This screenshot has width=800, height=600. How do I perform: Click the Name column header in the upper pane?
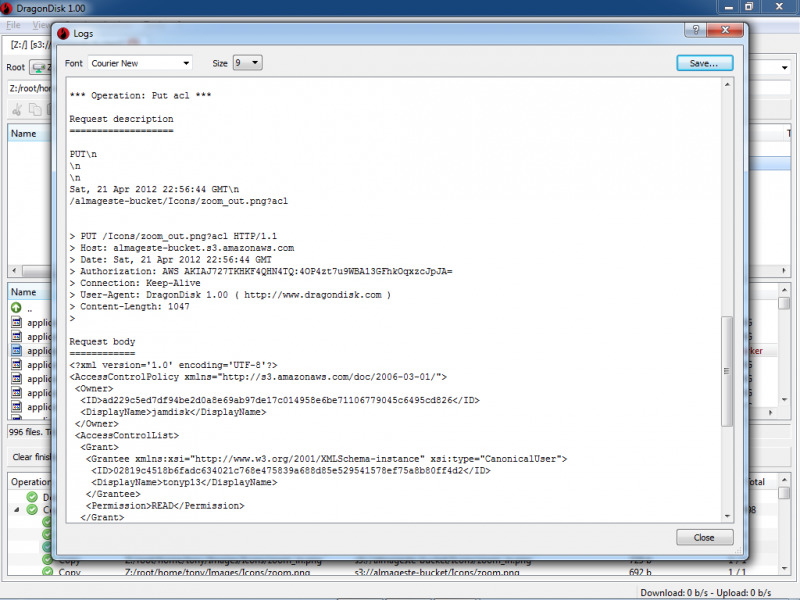tap(29, 134)
